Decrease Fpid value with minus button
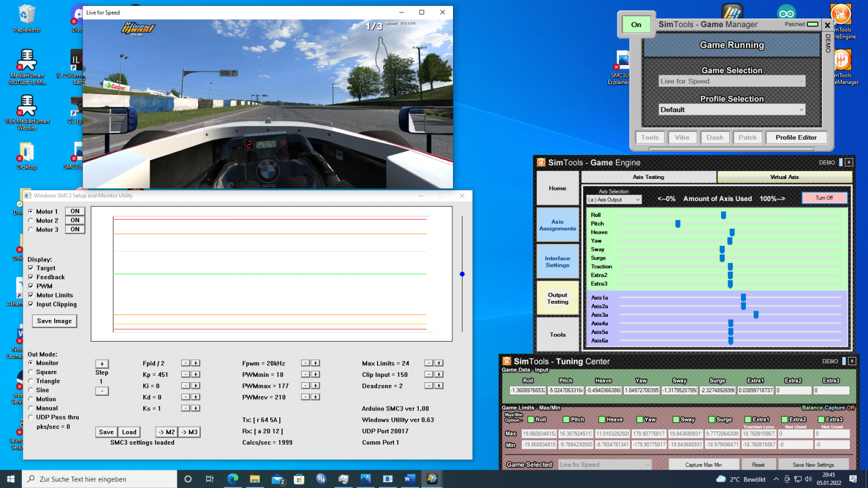This screenshot has width=868, height=488. coord(186,363)
